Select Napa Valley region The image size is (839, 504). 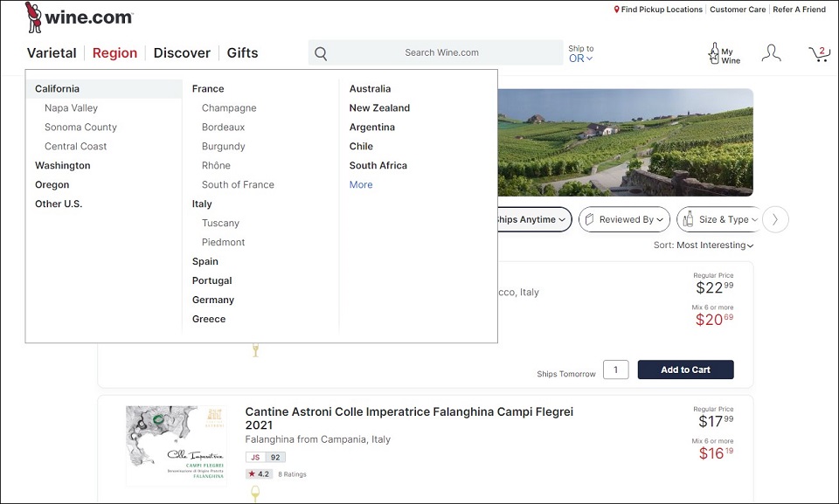point(71,108)
